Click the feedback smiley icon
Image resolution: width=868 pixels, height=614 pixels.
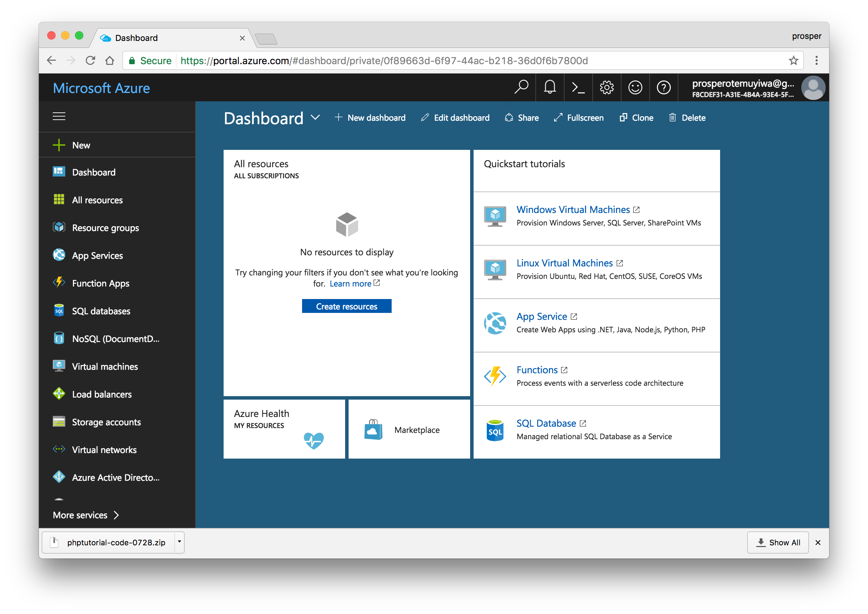click(x=635, y=88)
